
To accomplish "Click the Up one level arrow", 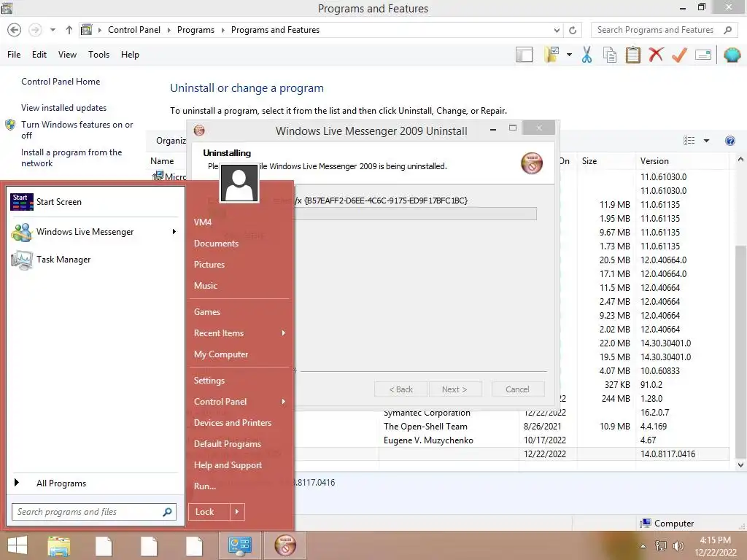I will (x=69, y=30).
